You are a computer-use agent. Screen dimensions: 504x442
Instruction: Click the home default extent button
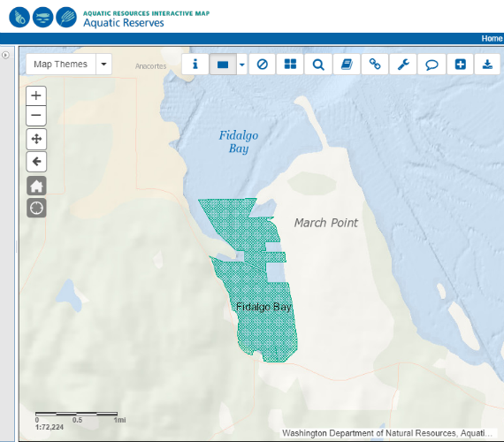36,186
